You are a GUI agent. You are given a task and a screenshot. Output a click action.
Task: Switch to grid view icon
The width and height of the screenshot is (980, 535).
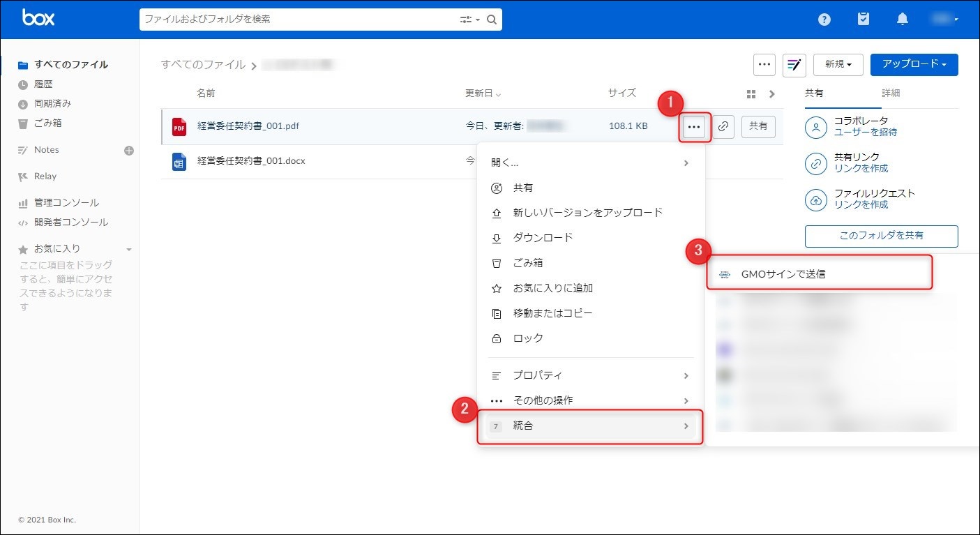(x=751, y=93)
